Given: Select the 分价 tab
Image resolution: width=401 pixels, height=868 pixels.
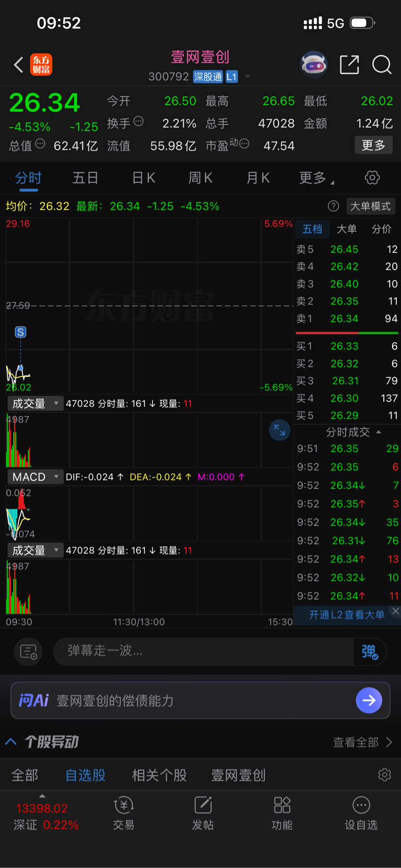Looking at the screenshot, I should 381,229.
